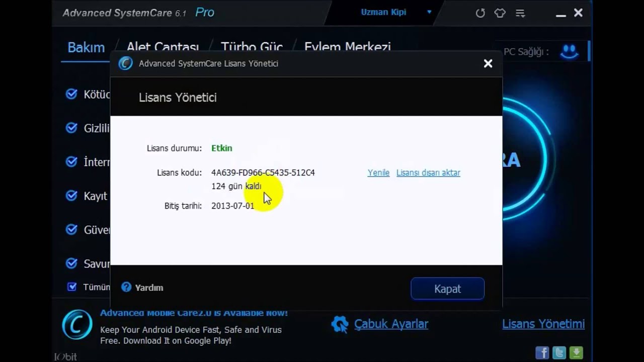Expand the Uzman Kipi dropdown arrow
The image size is (644, 362).
[429, 12]
